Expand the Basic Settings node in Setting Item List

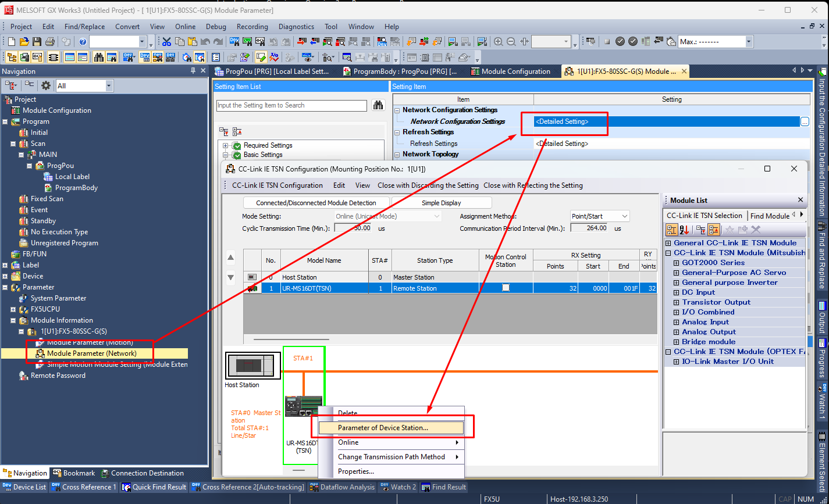[225, 155]
